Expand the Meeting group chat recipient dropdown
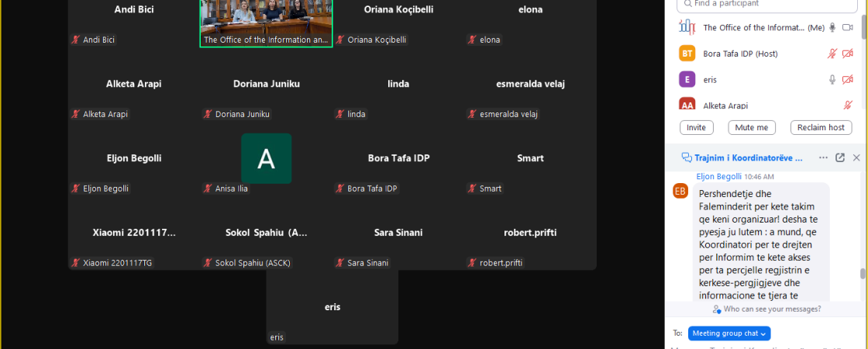The height and width of the screenshot is (349, 868). pos(729,333)
